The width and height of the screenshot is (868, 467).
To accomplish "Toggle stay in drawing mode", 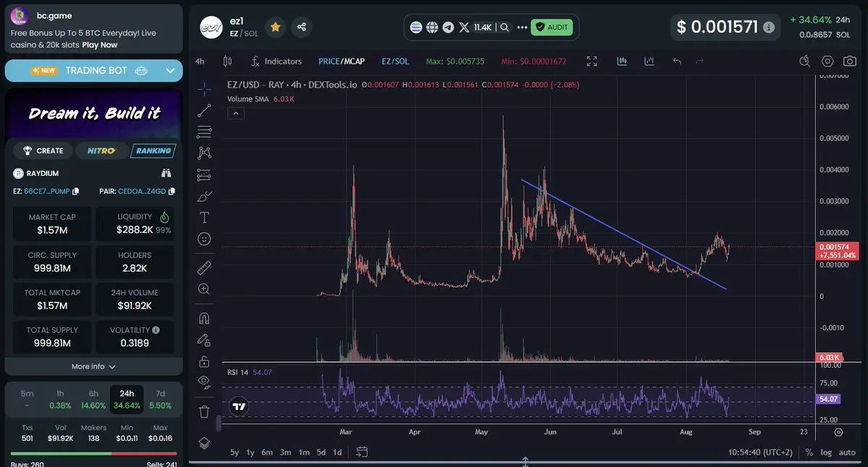I will click(x=204, y=340).
